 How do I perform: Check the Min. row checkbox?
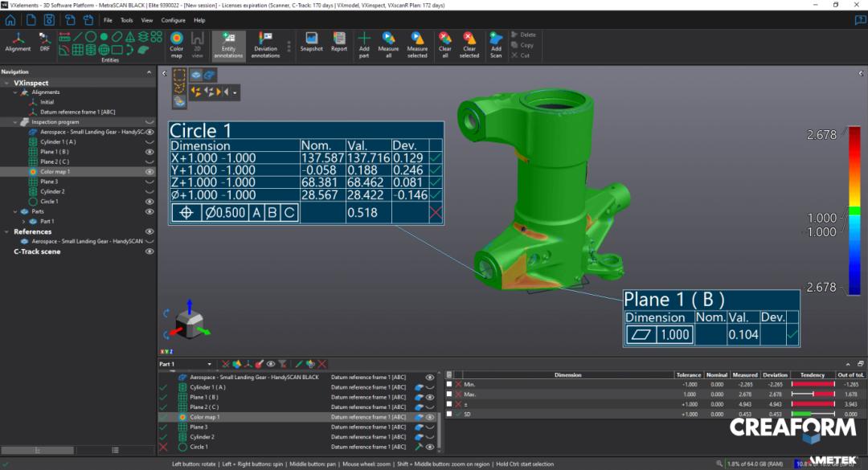click(x=449, y=384)
